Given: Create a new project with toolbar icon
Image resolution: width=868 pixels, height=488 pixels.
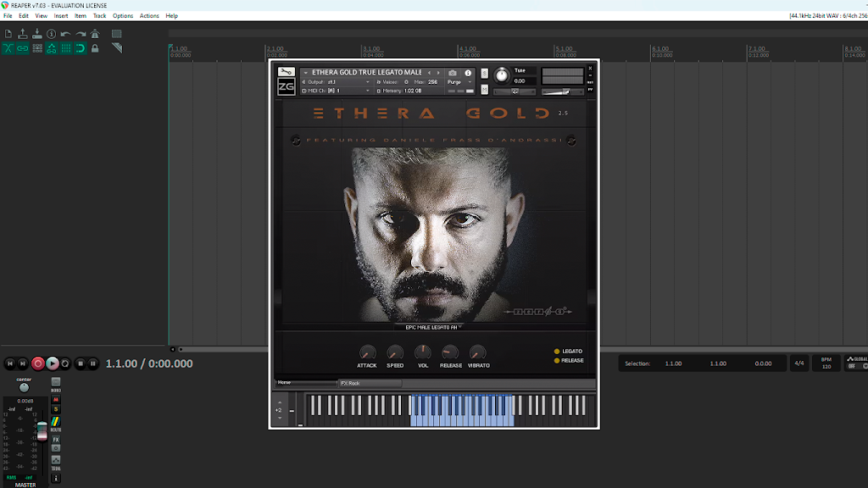Looking at the screenshot, I should click(8, 34).
